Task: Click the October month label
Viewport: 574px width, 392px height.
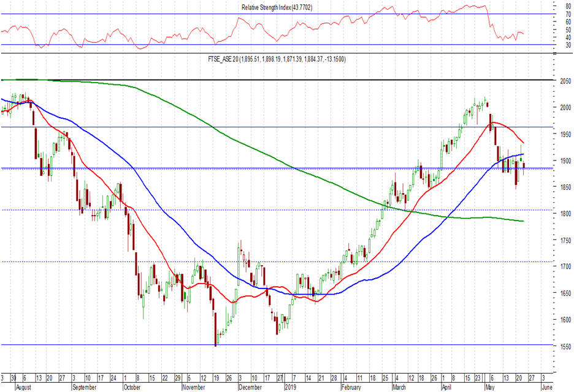Action: pos(132,387)
